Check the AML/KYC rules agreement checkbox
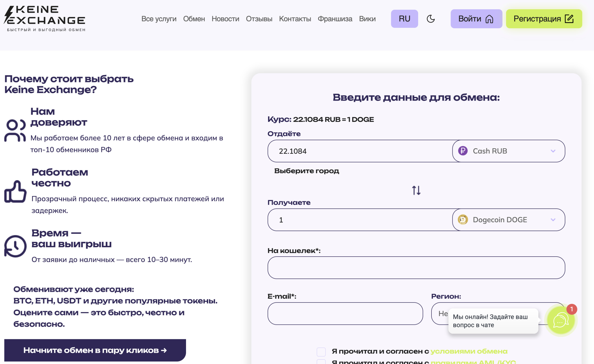The height and width of the screenshot is (364, 594). click(x=321, y=362)
